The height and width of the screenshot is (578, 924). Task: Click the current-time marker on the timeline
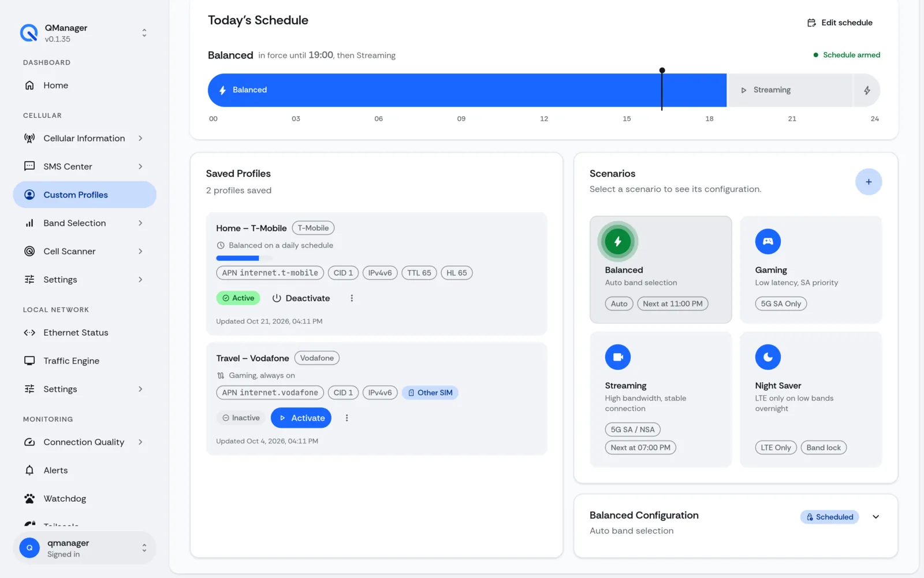pyautogui.click(x=662, y=88)
